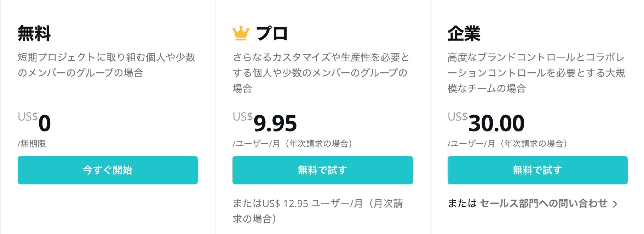Click the プロ per-user annual billing note

coord(293,144)
